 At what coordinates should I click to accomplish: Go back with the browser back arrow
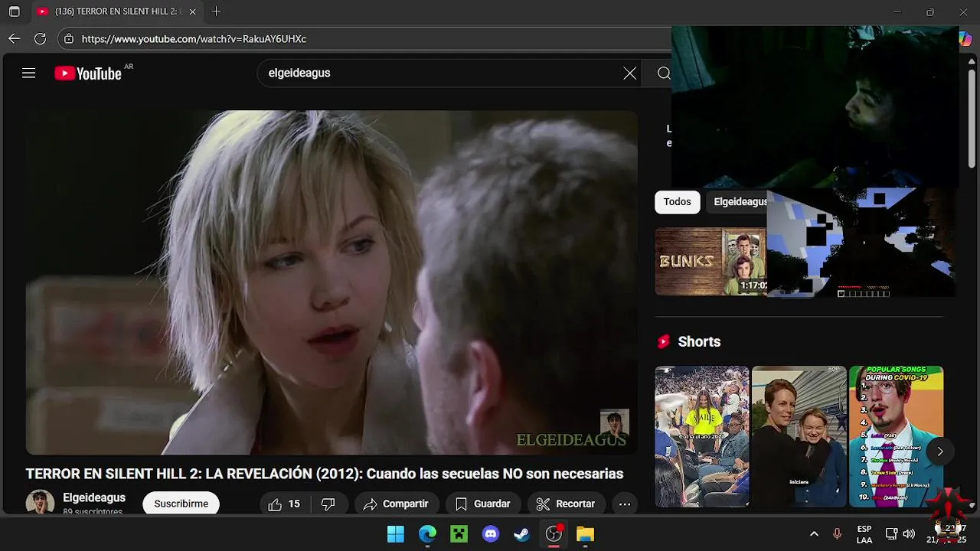pyautogui.click(x=15, y=38)
